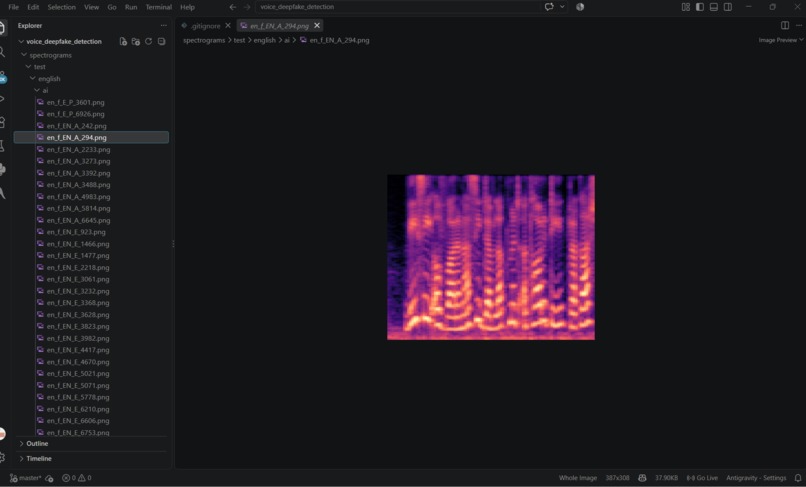Viewport: 806px width, 487px height.
Task: Click Whole Image zoom status
Action: [577, 478]
